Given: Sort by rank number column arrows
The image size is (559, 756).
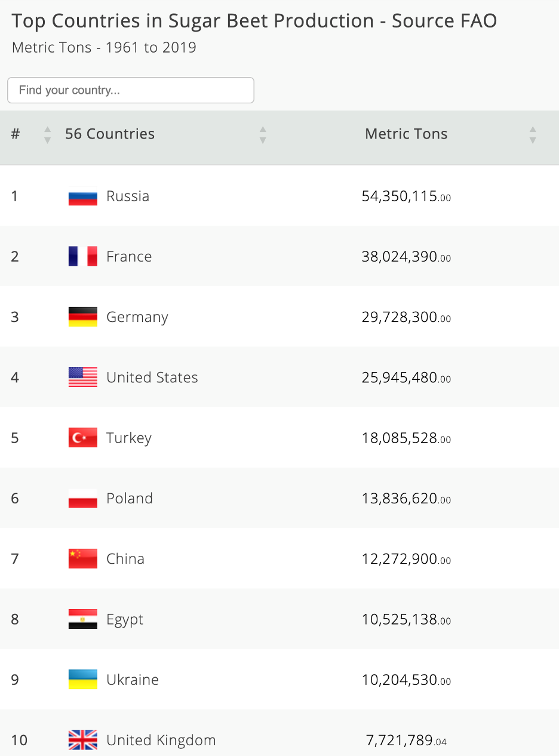Looking at the screenshot, I should click(48, 135).
